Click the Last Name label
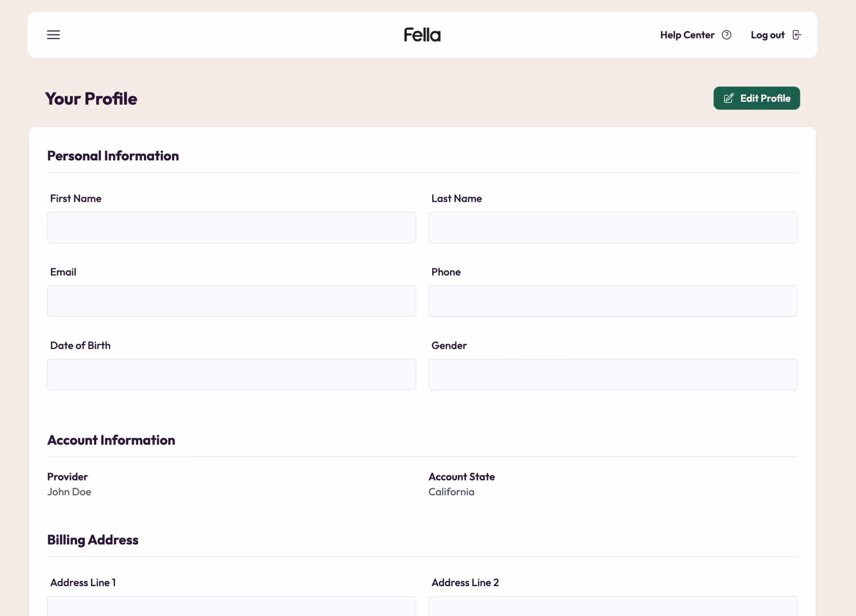The image size is (856, 616). coord(457,198)
